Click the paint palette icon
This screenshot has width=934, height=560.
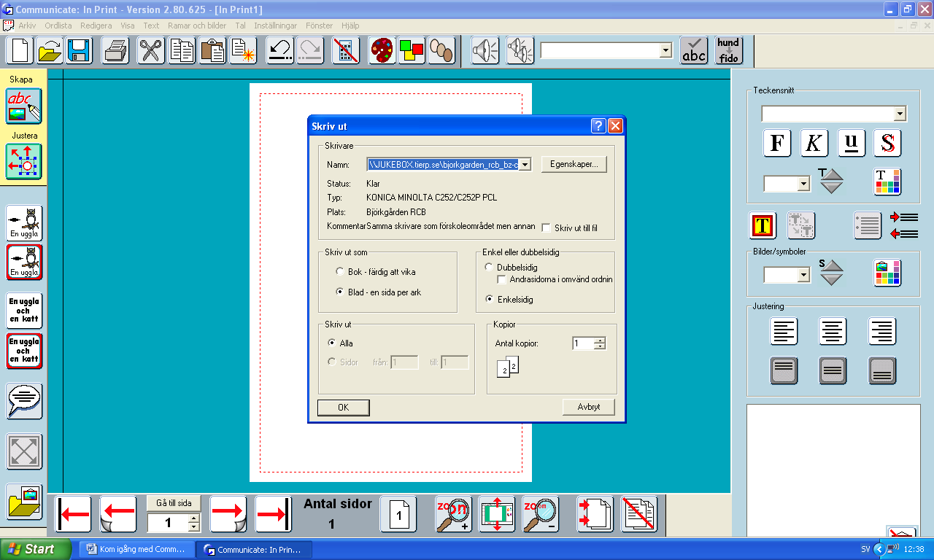(x=382, y=51)
